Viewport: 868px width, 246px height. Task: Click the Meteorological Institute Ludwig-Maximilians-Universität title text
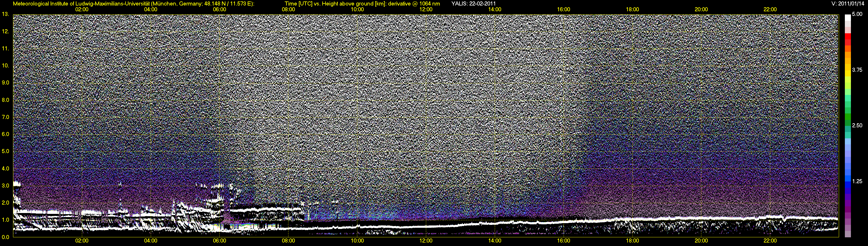point(133,4)
